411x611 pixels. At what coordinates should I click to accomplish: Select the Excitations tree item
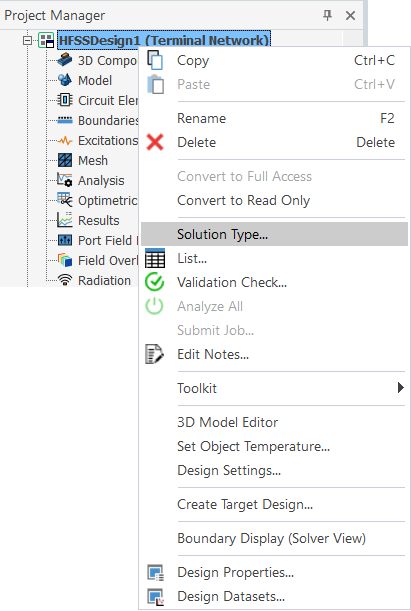coord(108,140)
